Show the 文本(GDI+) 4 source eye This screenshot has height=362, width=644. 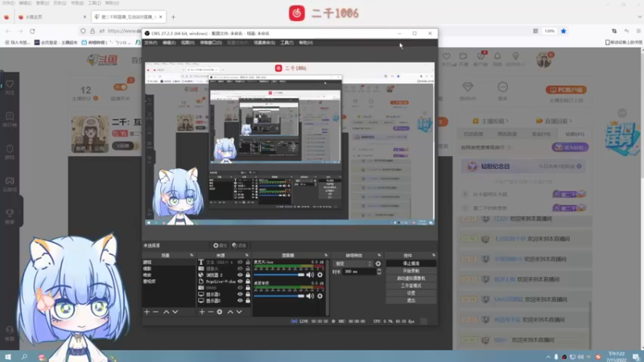tap(240, 262)
